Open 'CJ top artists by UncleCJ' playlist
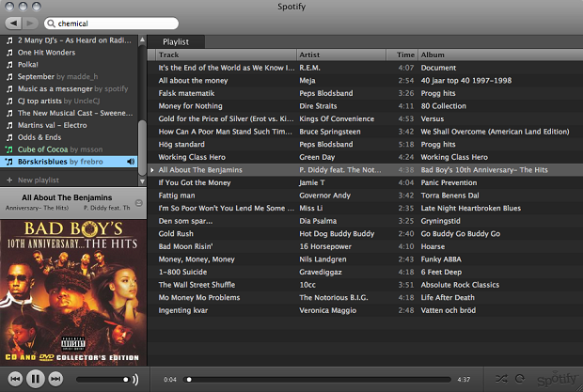The image size is (583, 392). click(69, 102)
